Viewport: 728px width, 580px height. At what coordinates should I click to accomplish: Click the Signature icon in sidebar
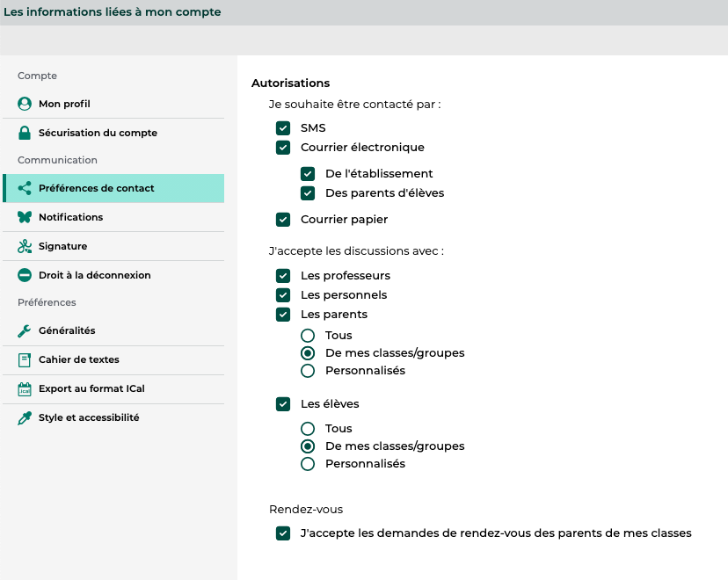pos(25,246)
